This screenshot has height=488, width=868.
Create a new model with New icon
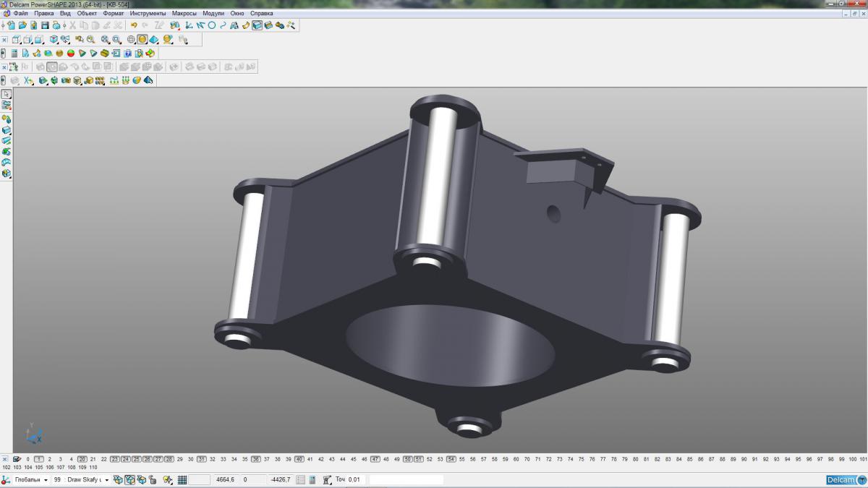[12, 25]
